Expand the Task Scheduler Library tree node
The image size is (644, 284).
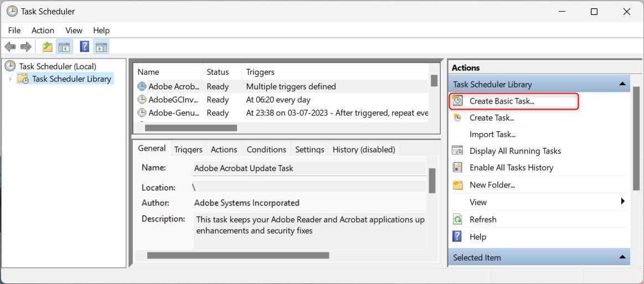coord(10,79)
